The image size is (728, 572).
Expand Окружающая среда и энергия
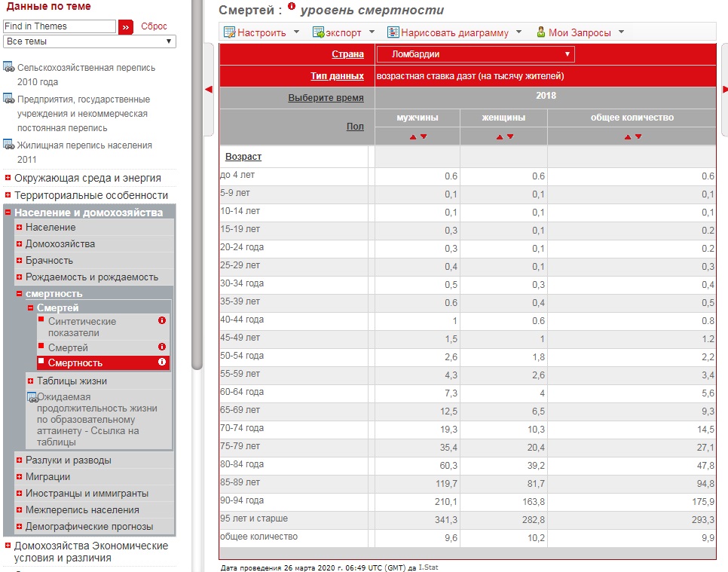tap(8, 178)
